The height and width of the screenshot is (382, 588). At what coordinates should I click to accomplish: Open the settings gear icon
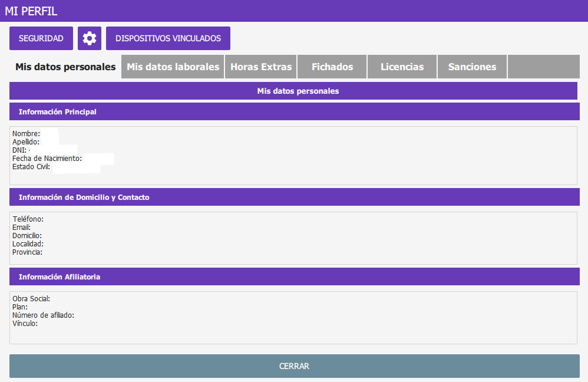click(x=89, y=38)
